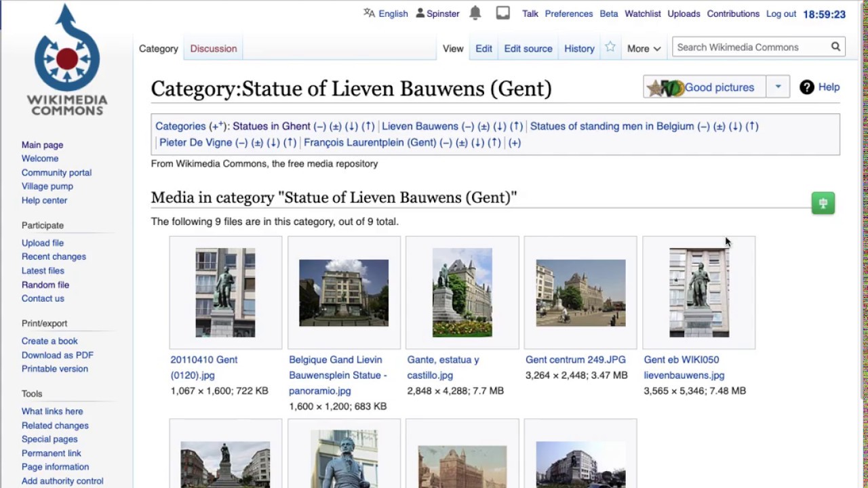Open Permanent link in Tools
The width and height of the screenshot is (868, 488).
(52, 453)
